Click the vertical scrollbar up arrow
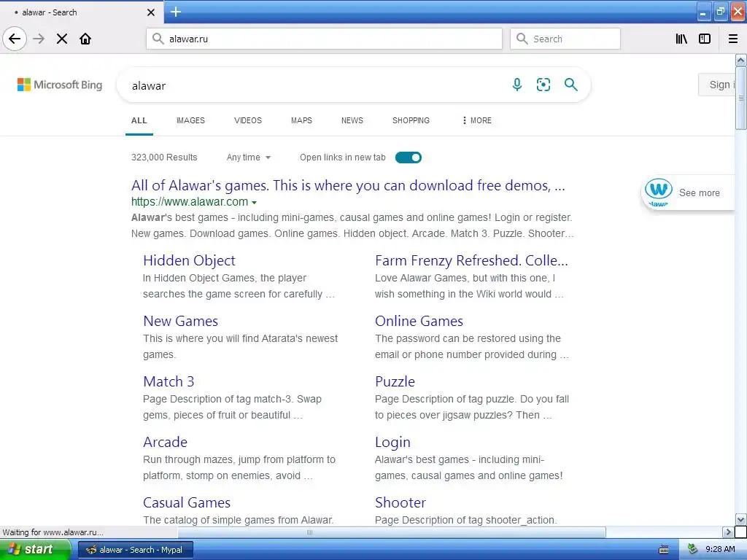747x560 pixels. [740, 60]
